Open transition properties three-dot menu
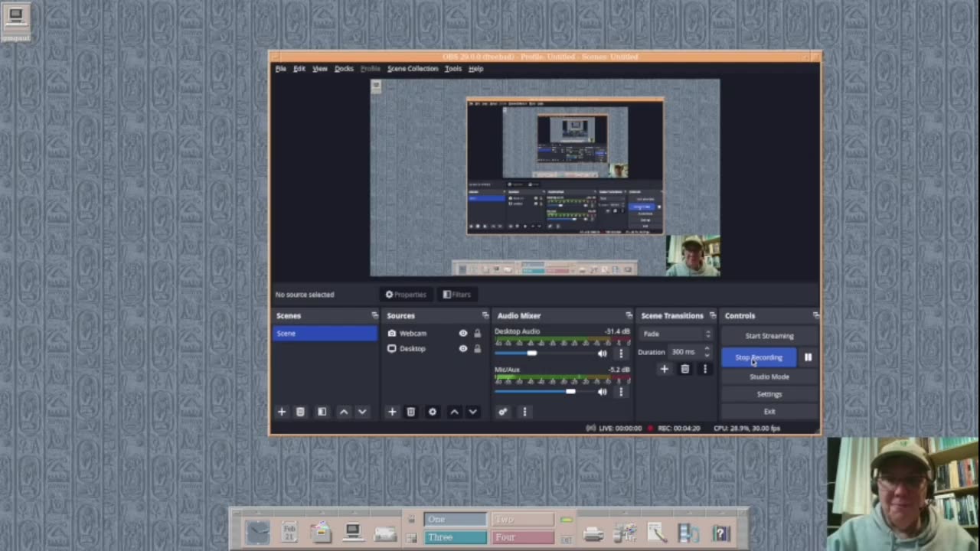Image resolution: width=980 pixels, height=551 pixels. coord(704,369)
